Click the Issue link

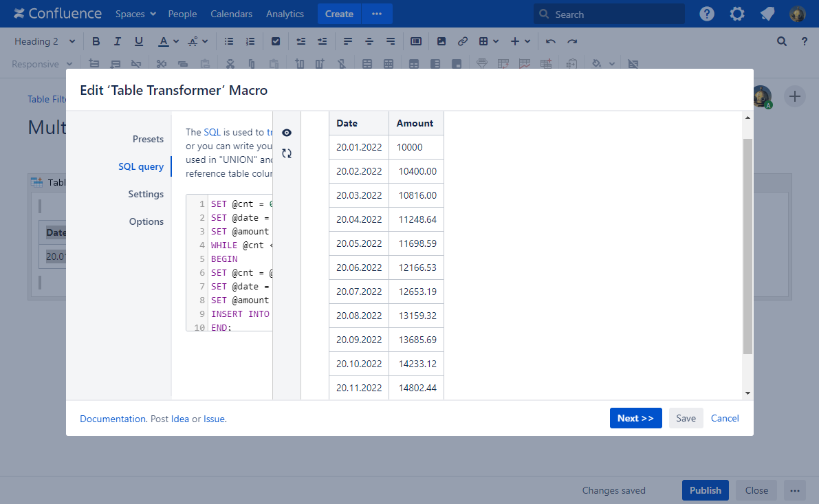214,419
